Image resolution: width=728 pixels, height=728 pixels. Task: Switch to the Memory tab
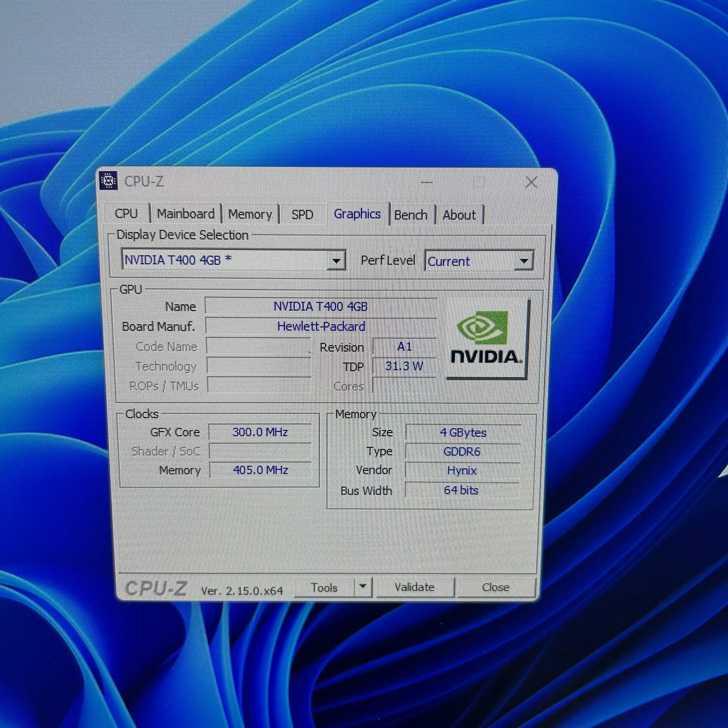(x=250, y=214)
